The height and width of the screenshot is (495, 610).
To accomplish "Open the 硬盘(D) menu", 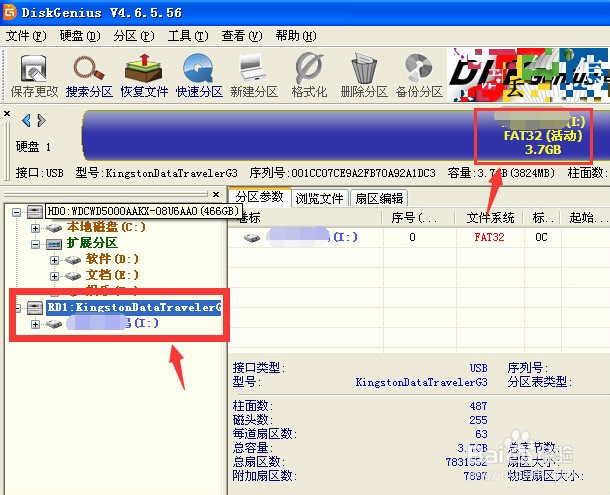I will pos(80,36).
